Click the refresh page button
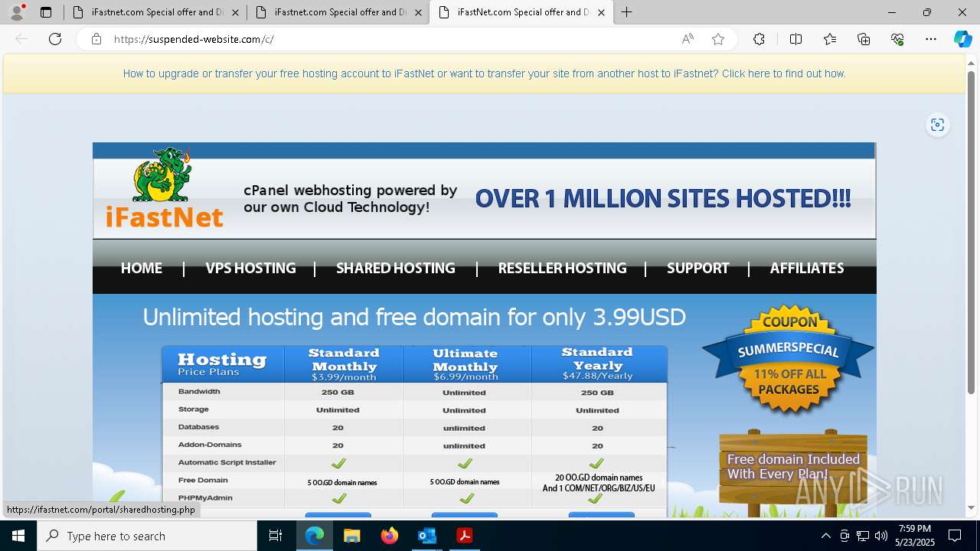 pos(55,39)
